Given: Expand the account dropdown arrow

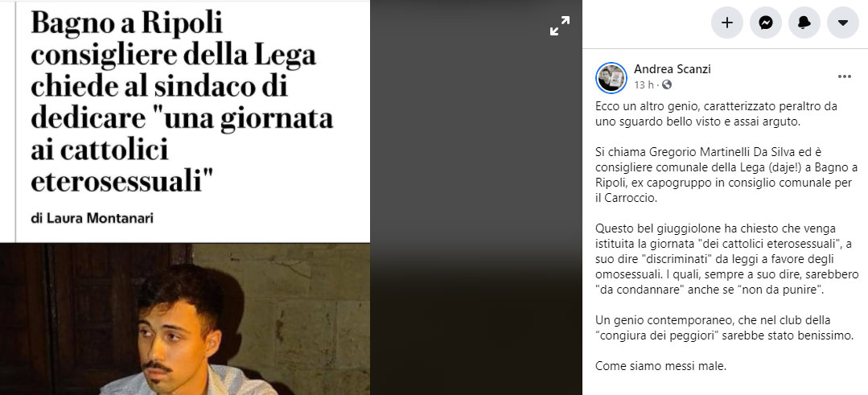Looking at the screenshot, I should (x=843, y=23).
